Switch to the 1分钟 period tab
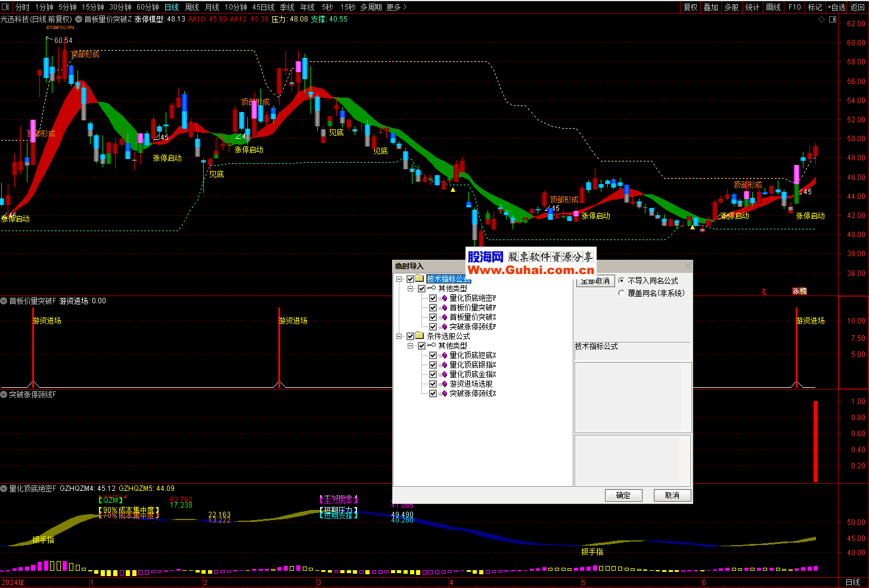The height and width of the screenshot is (588, 869). (45, 7)
